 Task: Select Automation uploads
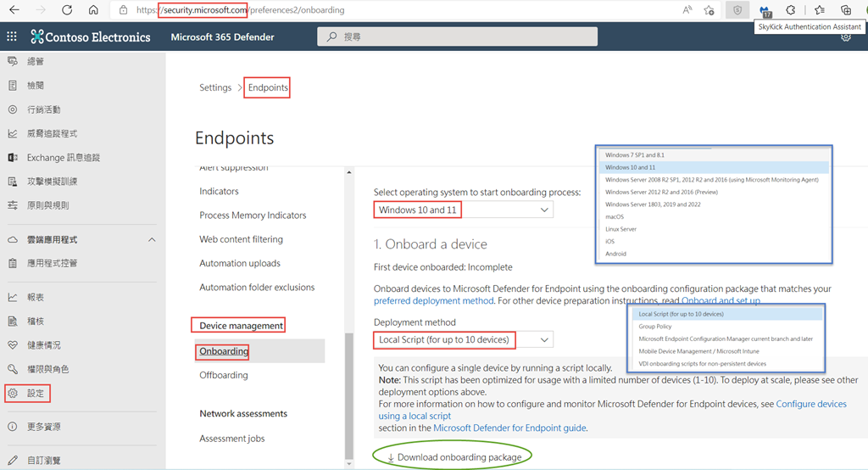240,263
